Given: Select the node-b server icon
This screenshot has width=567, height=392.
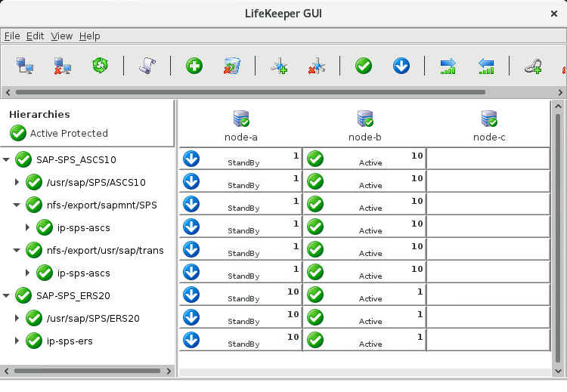Looking at the screenshot, I should tap(365, 119).
